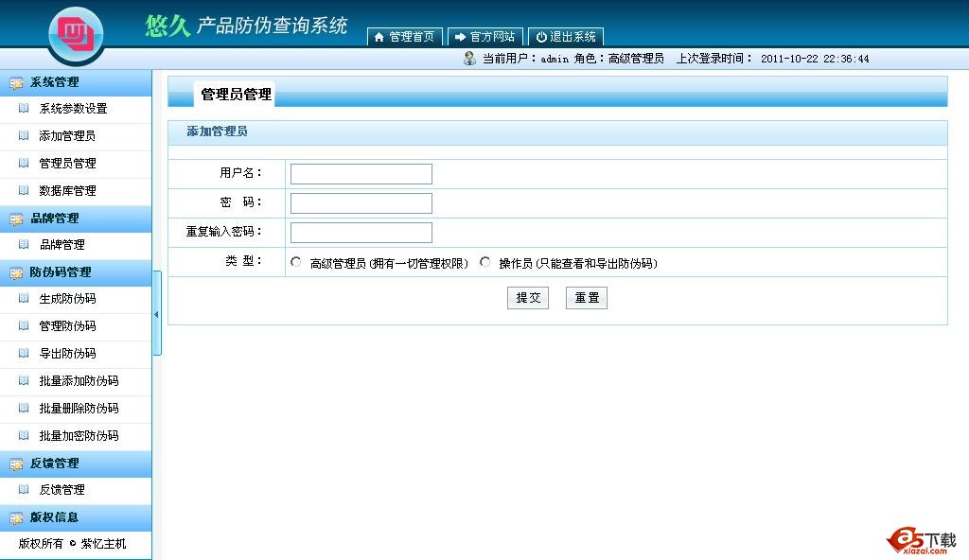The height and width of the screenshot is (560, 969).
Task: Focus the 密码 input field
Action: 361,203
